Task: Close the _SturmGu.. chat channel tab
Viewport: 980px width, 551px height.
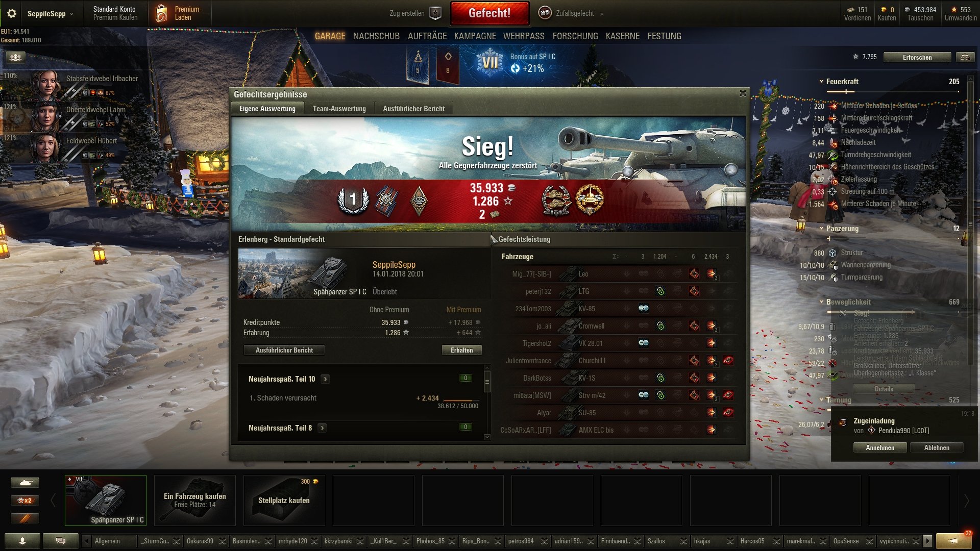Action: (176, 541)
